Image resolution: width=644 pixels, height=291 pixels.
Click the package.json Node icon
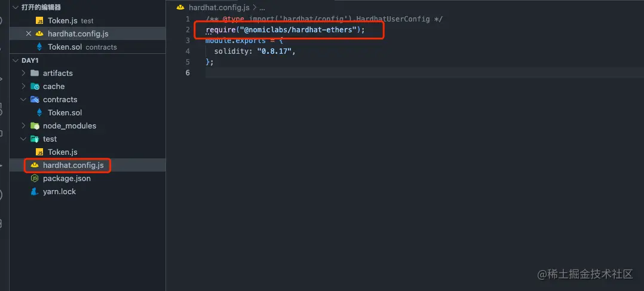click(35, 179)
